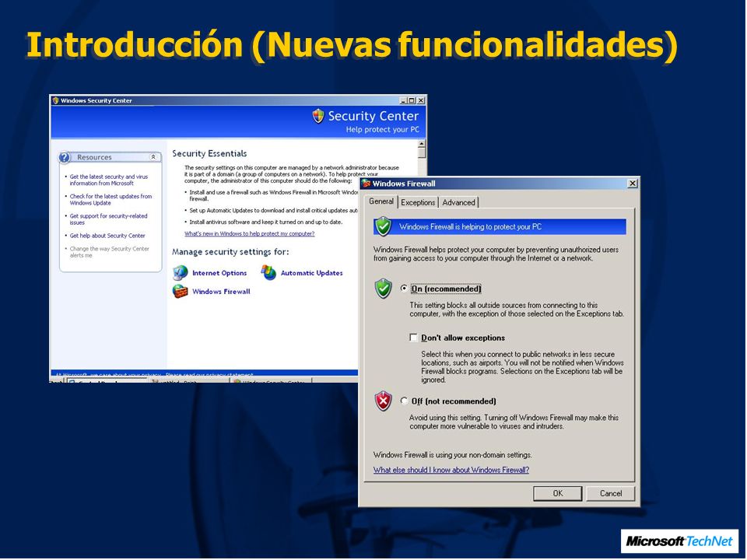The width and height of the screenshot is (747, 560).
Task: Check the Don't allow exceptions box
Action: (x=413, y=338)
